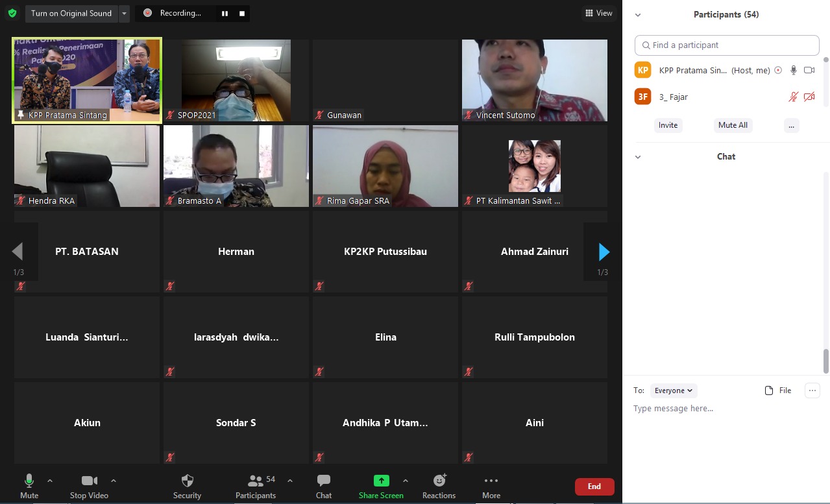Click the green encryption shield icon
The width and height of the screenshot is (830, 504).
12,13
